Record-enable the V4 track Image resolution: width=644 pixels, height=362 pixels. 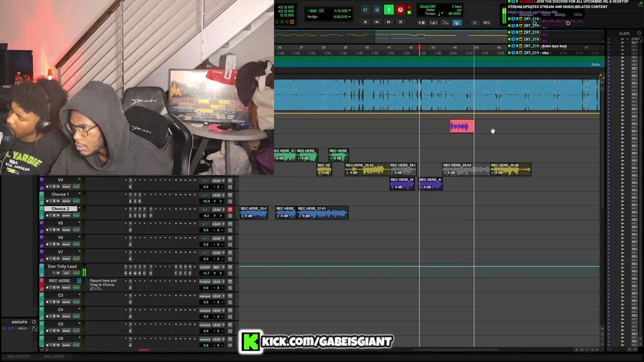point(47,187)
